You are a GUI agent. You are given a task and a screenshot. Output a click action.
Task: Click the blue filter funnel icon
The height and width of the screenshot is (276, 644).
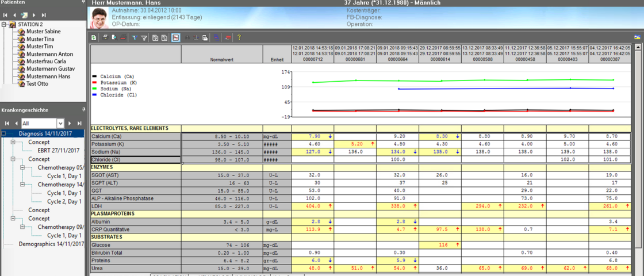pyautogui.click(x=135, y=37)
